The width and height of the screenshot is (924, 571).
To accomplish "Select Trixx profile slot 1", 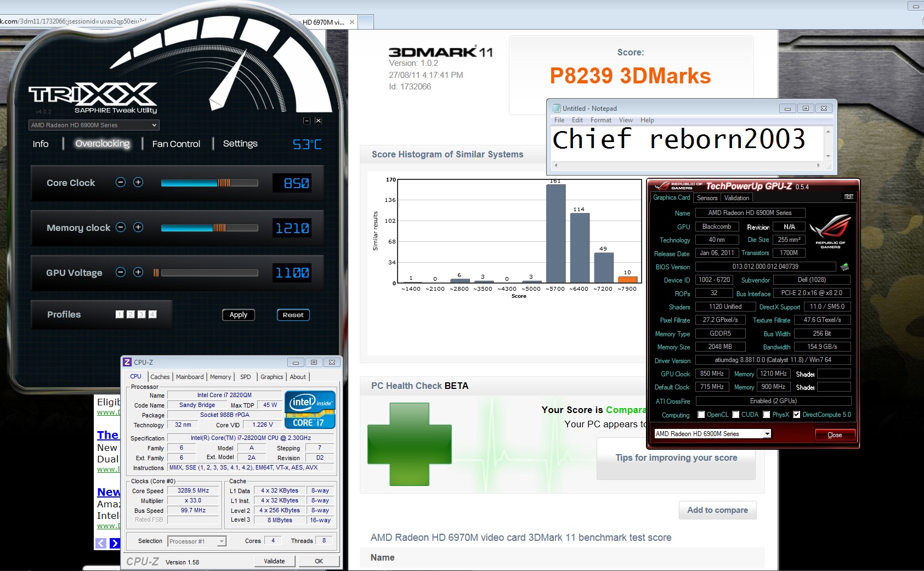I will 120,314.
